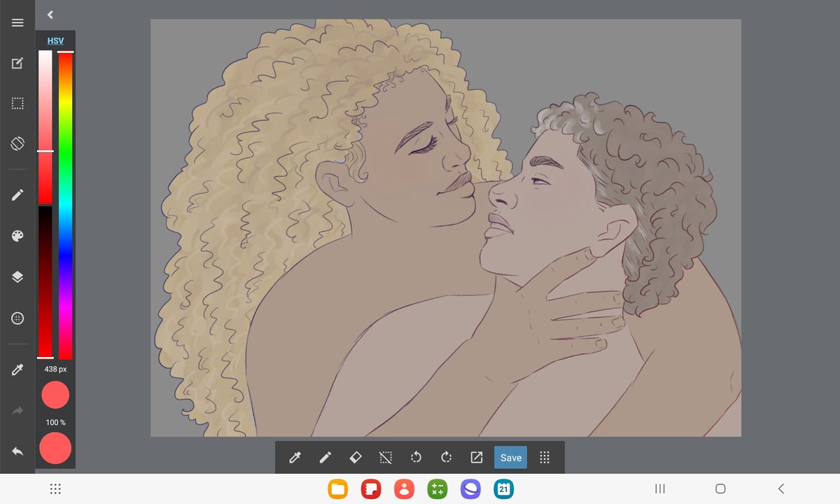Click the Save button
The width and height of the screenshot is (840, 504).
[511, 458]
